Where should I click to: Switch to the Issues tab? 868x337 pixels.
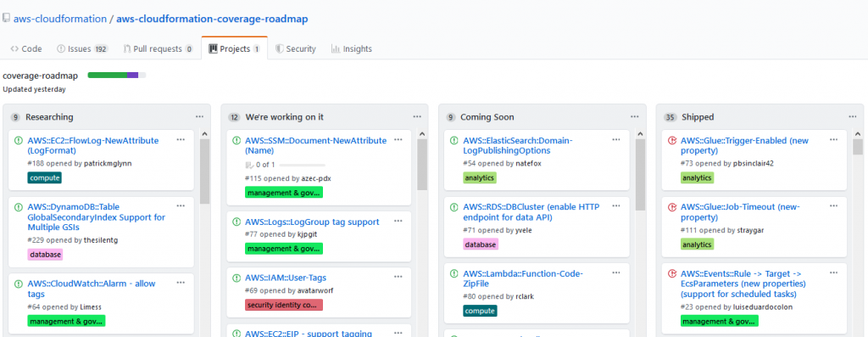click(82, 48)
